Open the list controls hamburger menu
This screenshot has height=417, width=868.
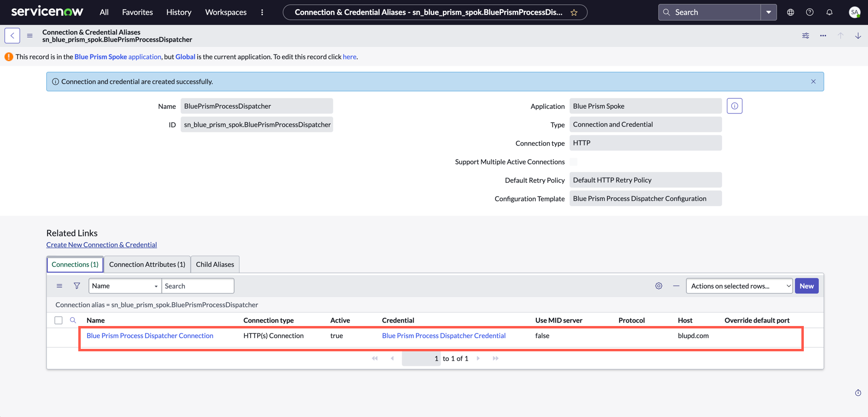59,286
